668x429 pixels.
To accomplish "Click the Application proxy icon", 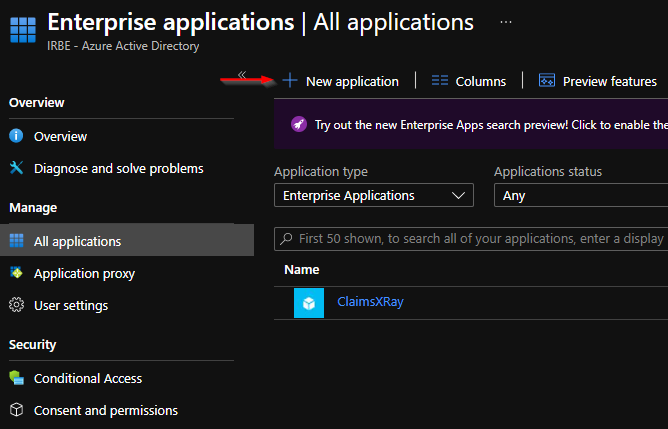I will (x=16, y=273).
